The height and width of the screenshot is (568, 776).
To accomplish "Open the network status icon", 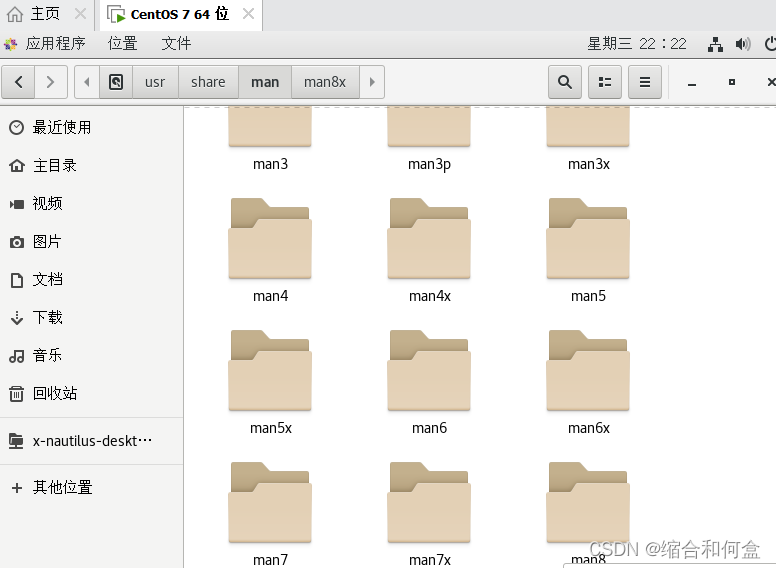I will (x=715, y=44).
